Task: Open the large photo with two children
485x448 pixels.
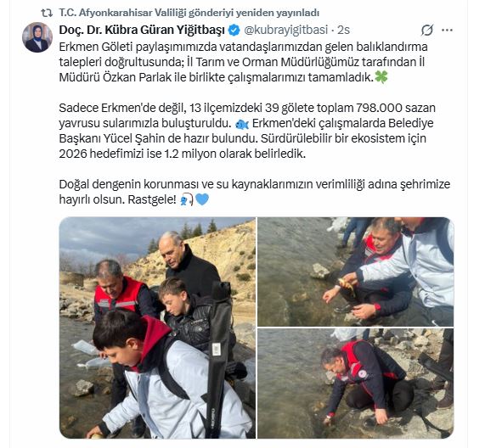Action: 157,328
